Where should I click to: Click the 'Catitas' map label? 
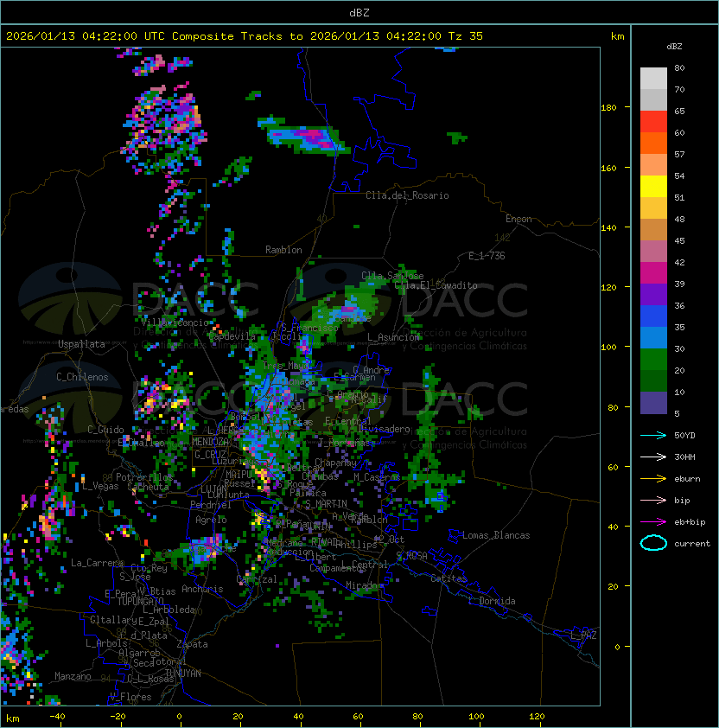(449, 578)
